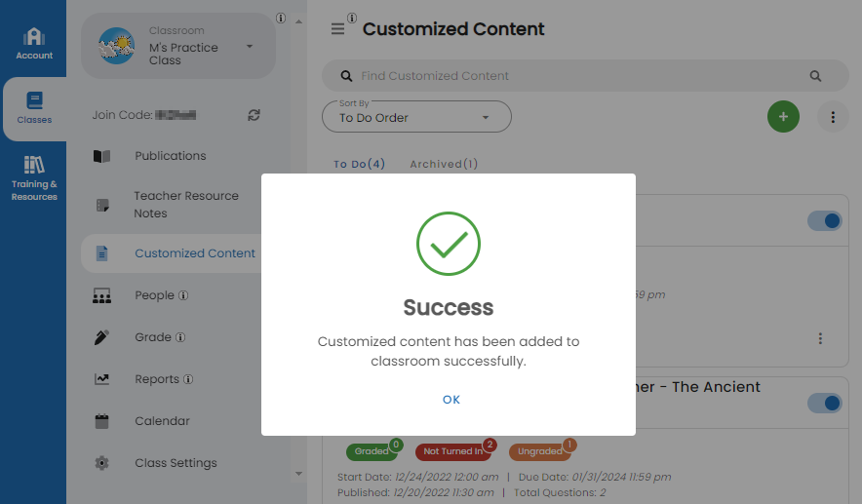The width and height of the screenshot is (862, 504).
Task: Click OK in the Success dialog
Action: [x=451, y=400]
